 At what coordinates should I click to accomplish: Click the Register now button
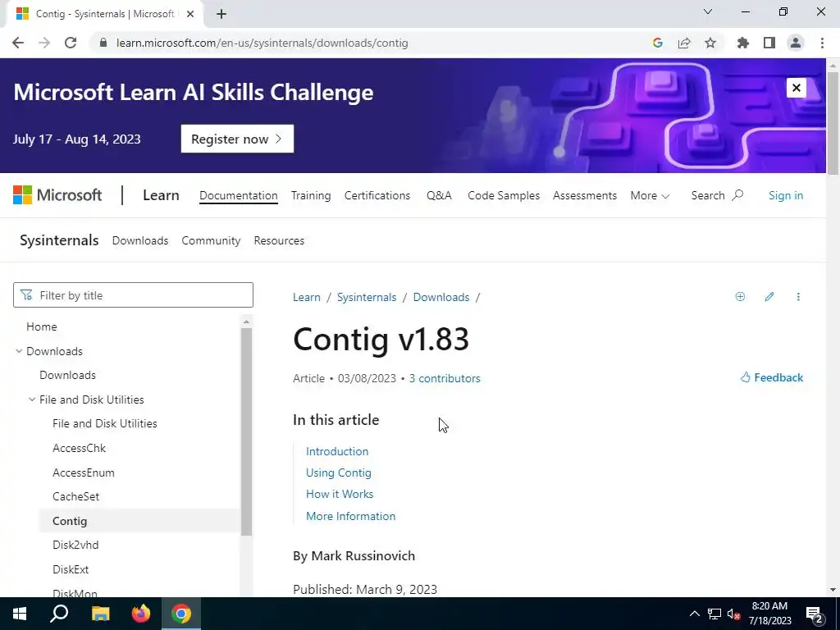click(x=237, y=139)
